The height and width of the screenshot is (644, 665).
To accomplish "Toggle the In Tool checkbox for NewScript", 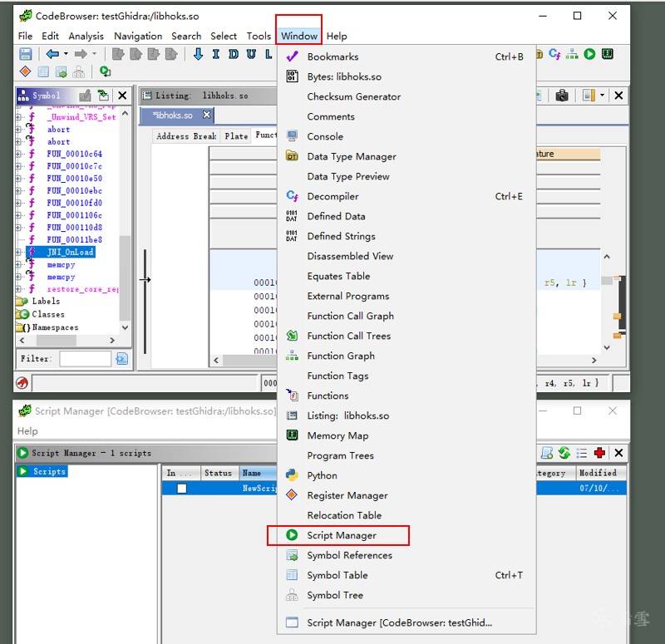I will (x=181, y=489).
